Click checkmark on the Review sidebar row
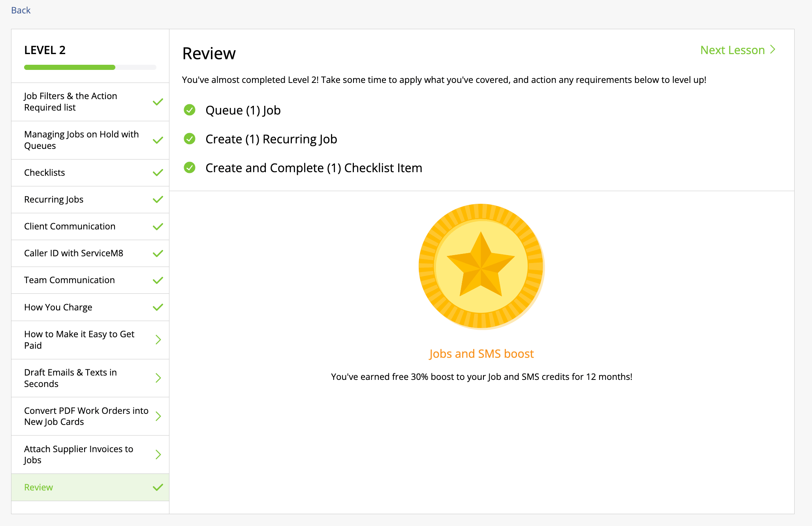Screen dimensions: 812x526 point(158,487)
